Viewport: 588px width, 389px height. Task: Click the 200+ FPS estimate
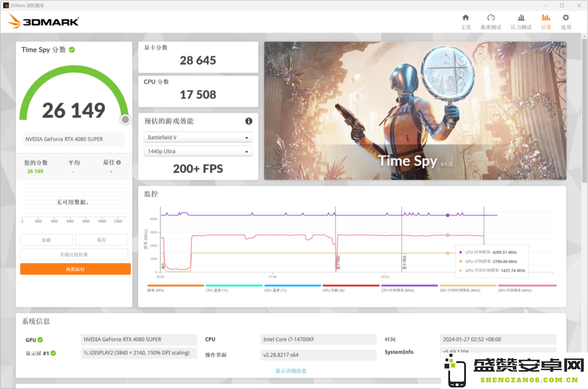pos(198,169)
